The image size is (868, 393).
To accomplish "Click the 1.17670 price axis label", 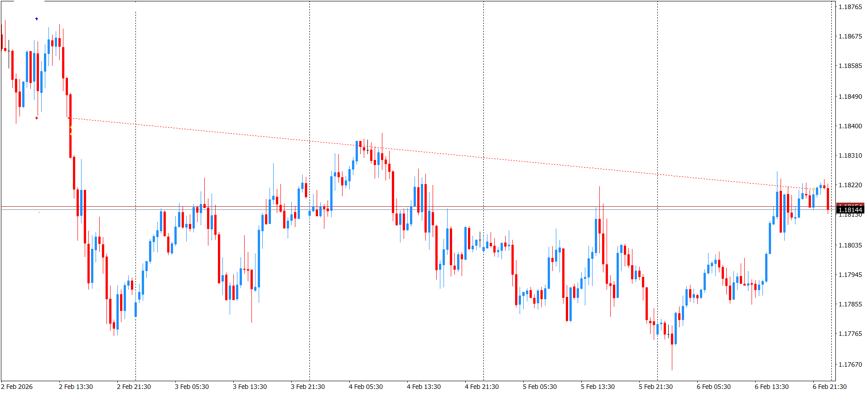I will click(850, 364).
